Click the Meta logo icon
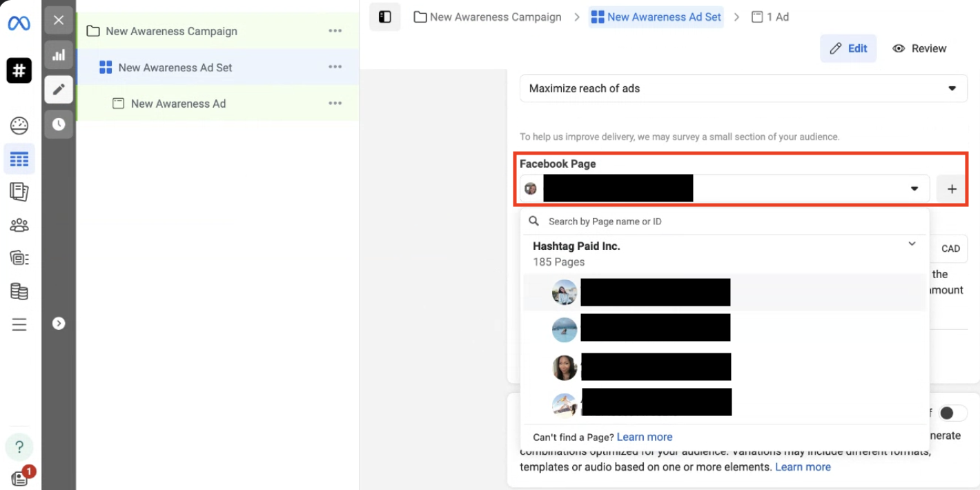The height and width of the screenshot is (490, 980). point(19,23)
